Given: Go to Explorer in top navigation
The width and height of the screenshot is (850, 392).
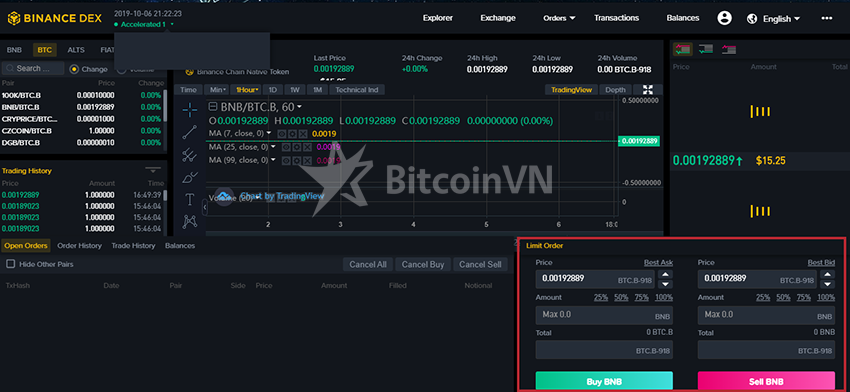Looking at the screenshot, I should point(437,18).
